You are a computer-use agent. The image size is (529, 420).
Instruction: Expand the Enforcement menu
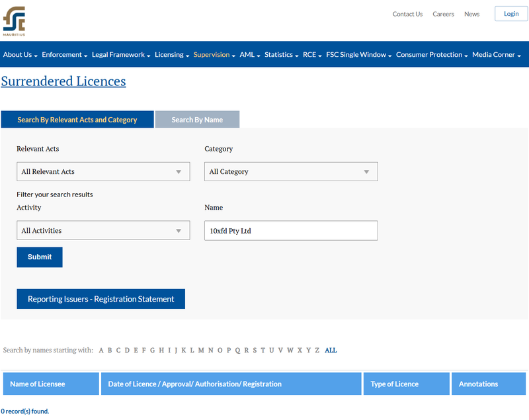pos(64,55)
